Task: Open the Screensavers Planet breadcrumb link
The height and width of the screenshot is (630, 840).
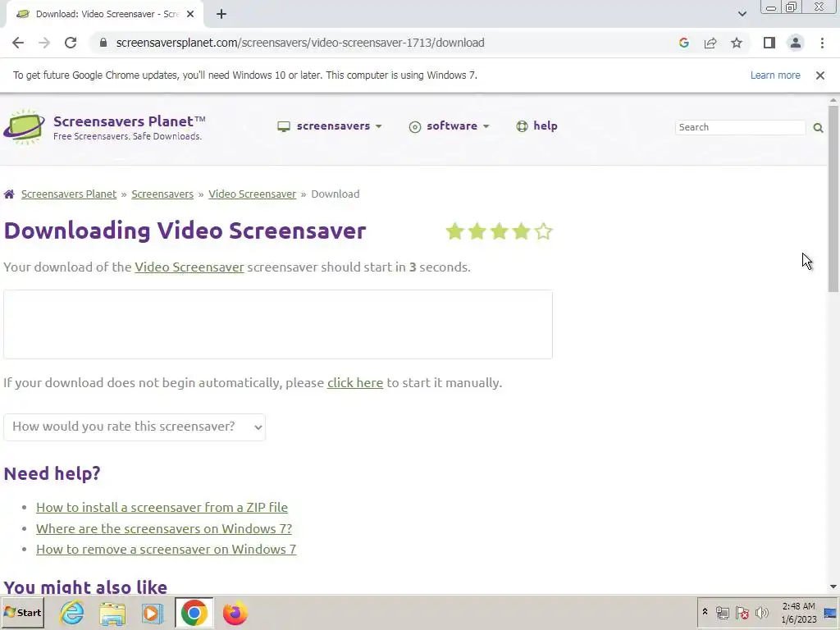Action: pos(69,194)
